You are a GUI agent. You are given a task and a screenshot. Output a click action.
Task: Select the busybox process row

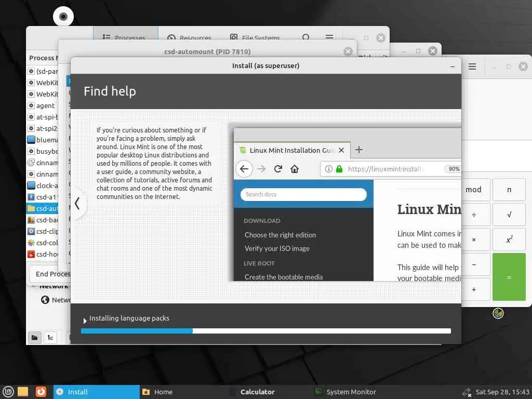(x=43, y=151)
